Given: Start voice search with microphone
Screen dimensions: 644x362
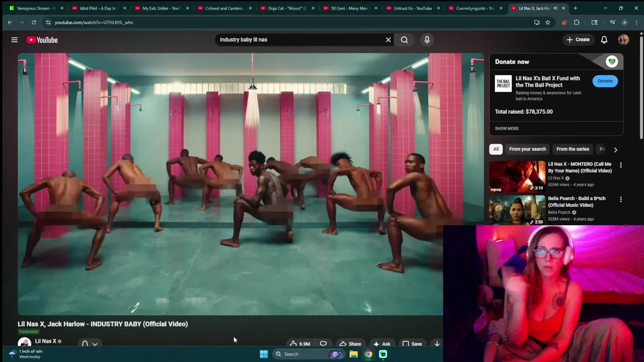Looking at the screenshot, I should tap(427, 40).
